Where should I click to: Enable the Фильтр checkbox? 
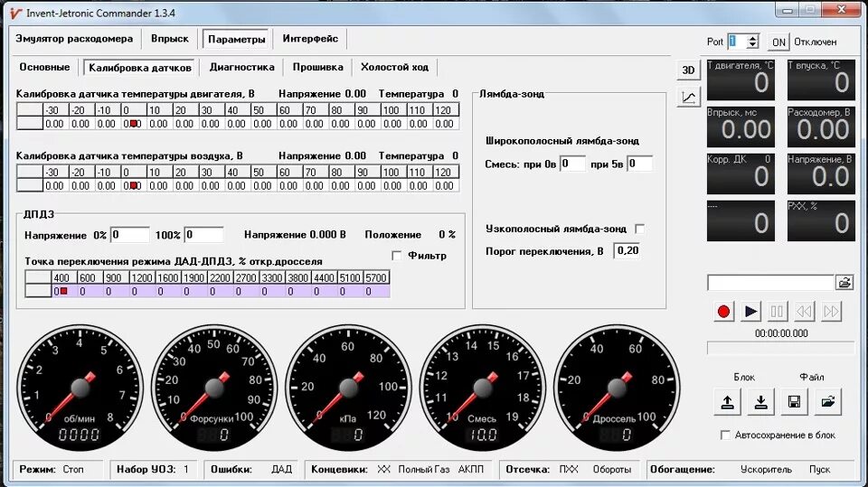point(396,256)
